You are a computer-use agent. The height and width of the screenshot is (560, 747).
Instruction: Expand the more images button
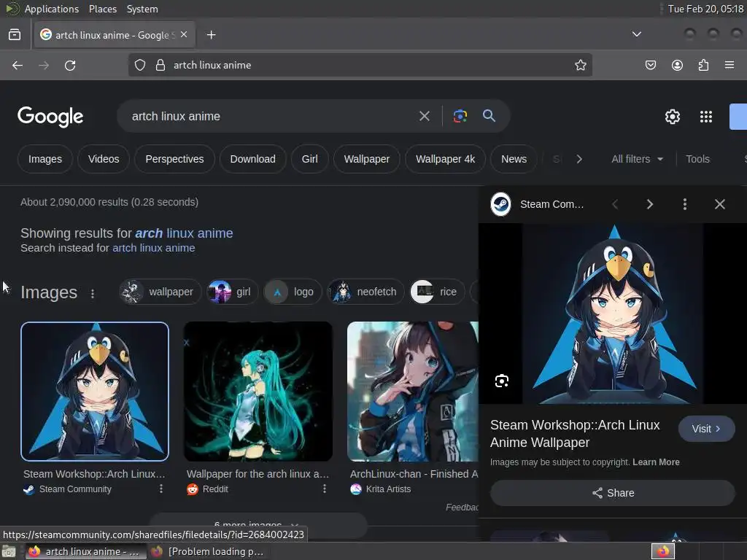[x=258, y=525]
